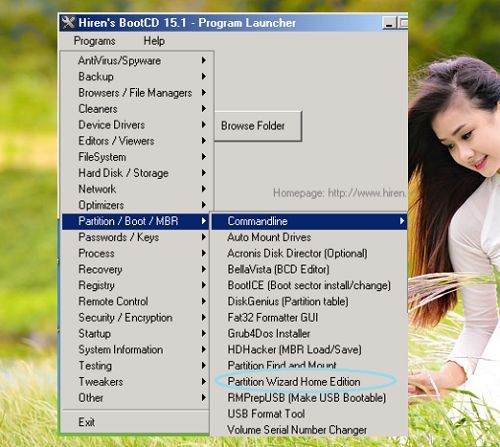Open the AntiVirus/Spyware submenu
This screenshot has width=500, height=447.
[x=135, y=61]
